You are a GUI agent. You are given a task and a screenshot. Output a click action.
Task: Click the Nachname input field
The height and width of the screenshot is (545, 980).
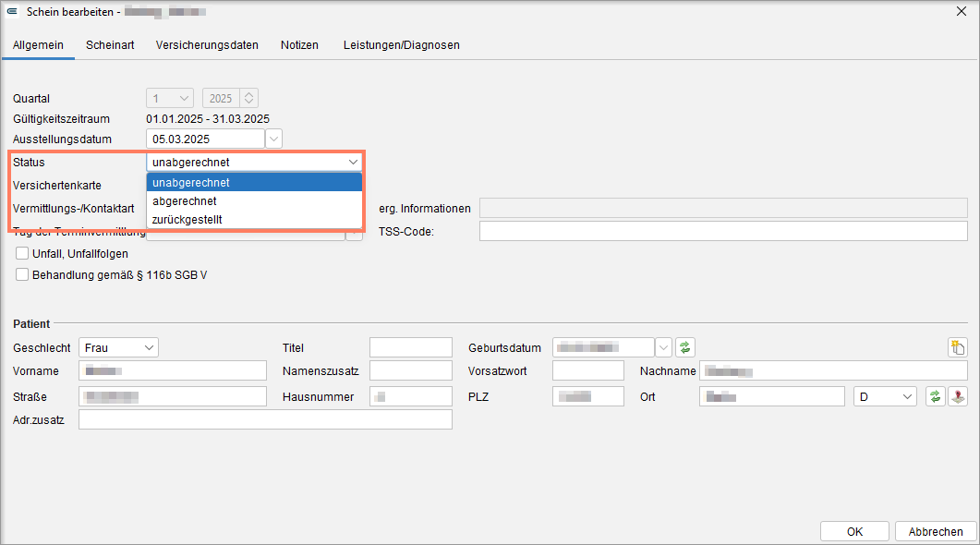pyautogui.click(x=833, y=370)
